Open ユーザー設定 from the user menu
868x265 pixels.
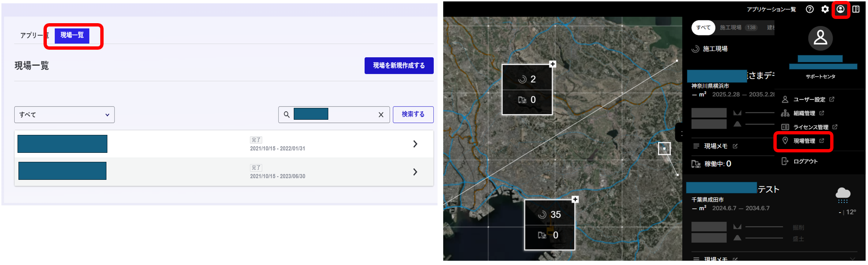[808, 99]
